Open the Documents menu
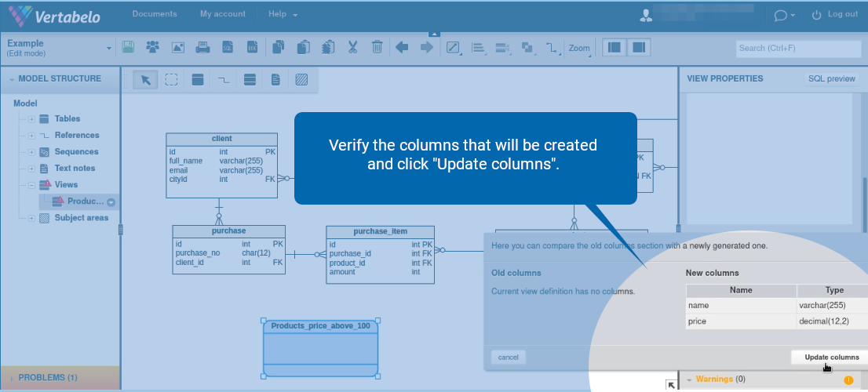The image size is (868, 392). 155,14
